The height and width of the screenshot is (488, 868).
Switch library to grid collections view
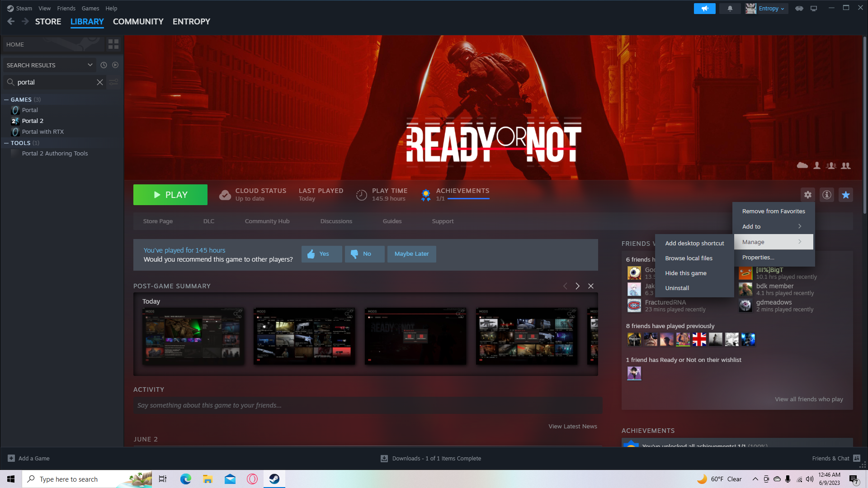tap(113, 44)
